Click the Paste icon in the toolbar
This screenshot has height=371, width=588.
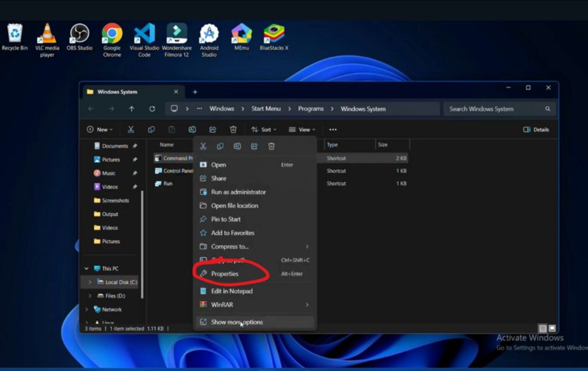click(172, 129)
